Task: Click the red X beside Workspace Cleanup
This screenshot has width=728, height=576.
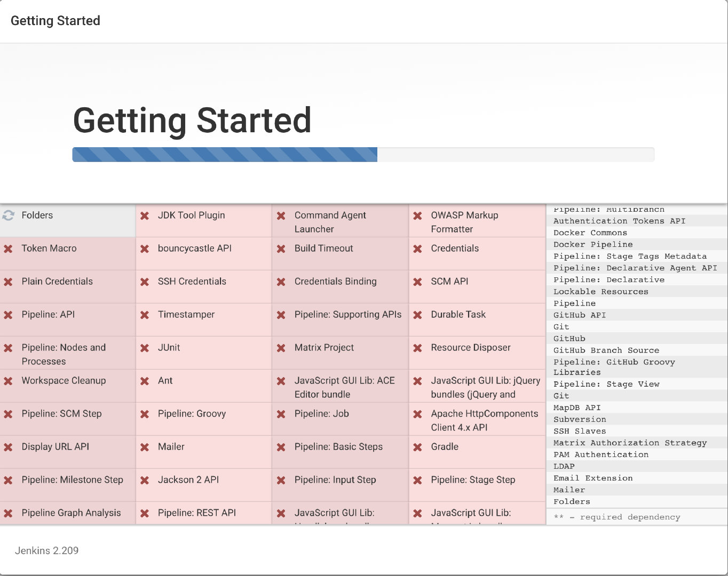Action: coord(8,381)
